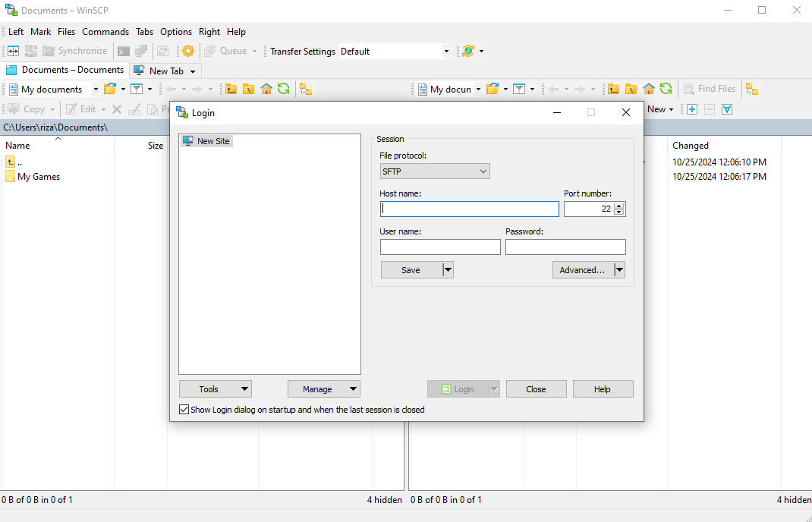Open Preferences via the gear icon
The width and height of the screenshot is (812, 522).
[187, 51]
